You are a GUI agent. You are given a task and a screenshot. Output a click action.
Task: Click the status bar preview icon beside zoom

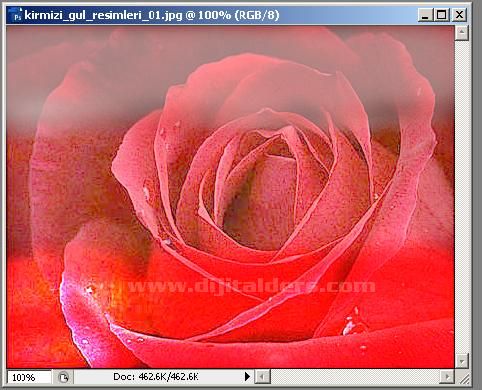(63, 377)
